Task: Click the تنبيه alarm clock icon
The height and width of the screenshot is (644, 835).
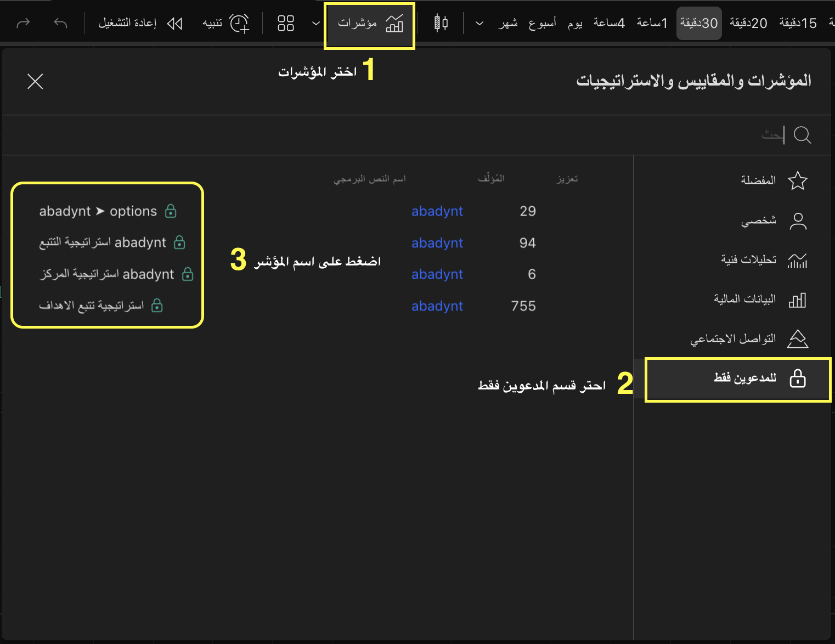Action: pyautogui.click(x=239, y=23)
